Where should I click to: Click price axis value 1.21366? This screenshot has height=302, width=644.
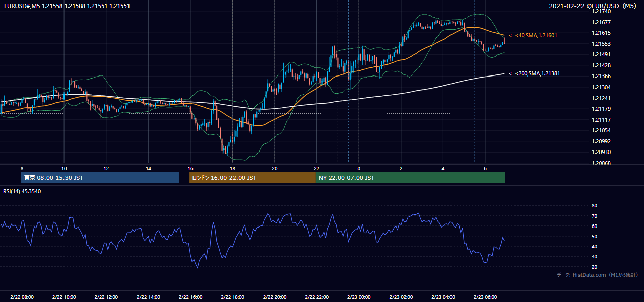tap(601, 76)
